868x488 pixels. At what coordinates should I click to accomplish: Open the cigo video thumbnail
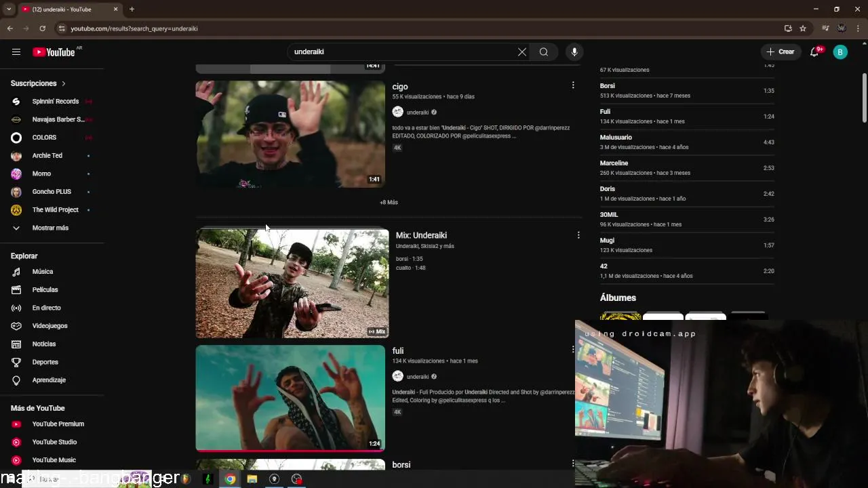tap(290, 134)
